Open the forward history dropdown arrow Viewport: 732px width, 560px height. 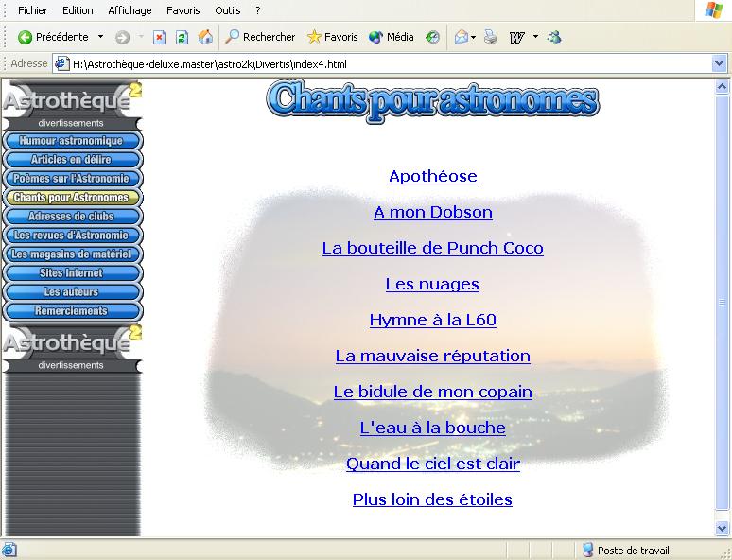[141, 37]
